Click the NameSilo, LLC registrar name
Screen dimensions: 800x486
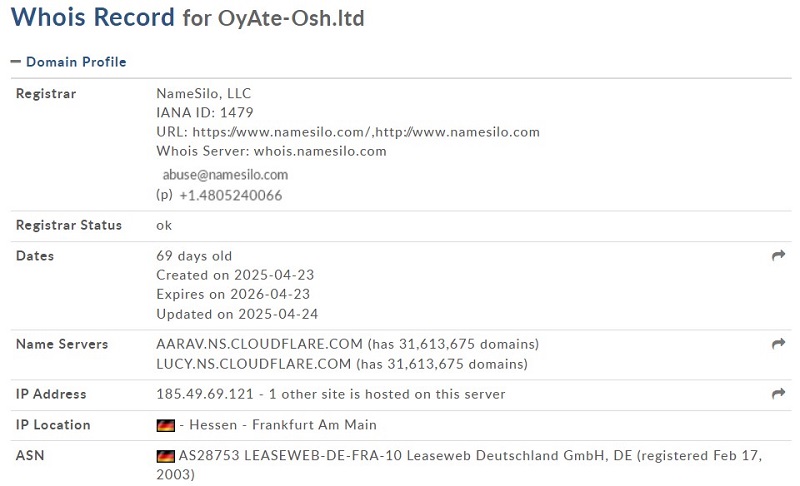coord(204,94)
